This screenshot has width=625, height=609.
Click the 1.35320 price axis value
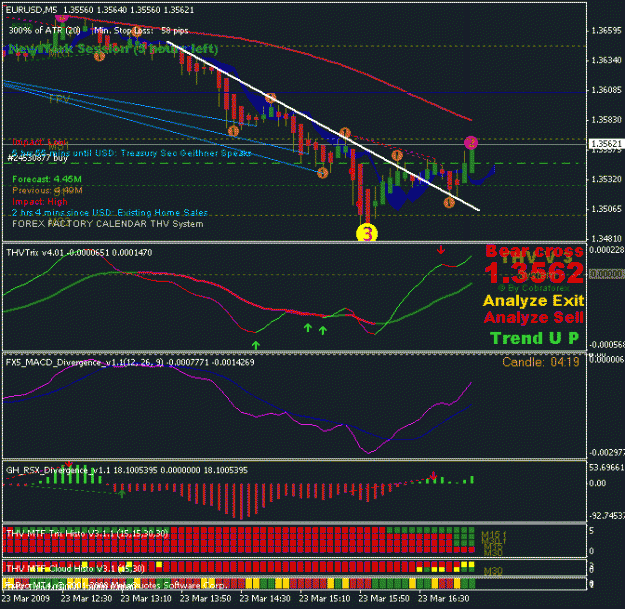coord(606,179)
